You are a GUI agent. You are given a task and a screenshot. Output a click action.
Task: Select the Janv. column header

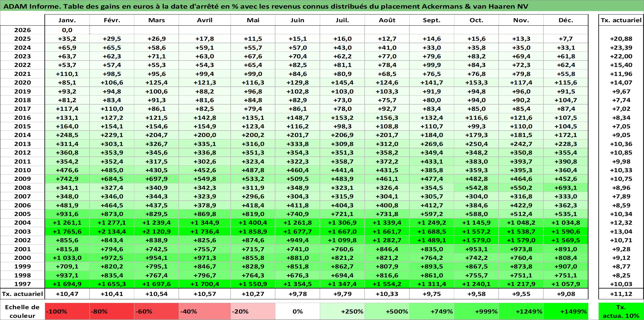pos(67,20)
